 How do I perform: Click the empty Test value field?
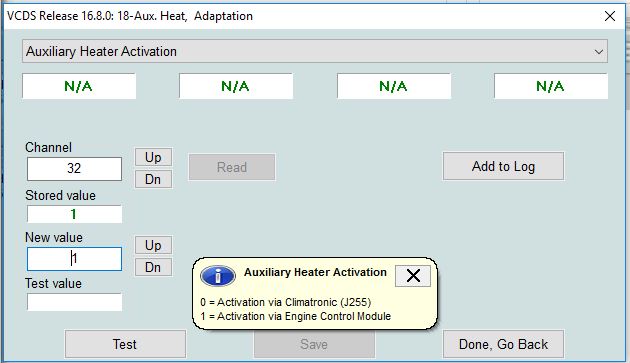74,302
